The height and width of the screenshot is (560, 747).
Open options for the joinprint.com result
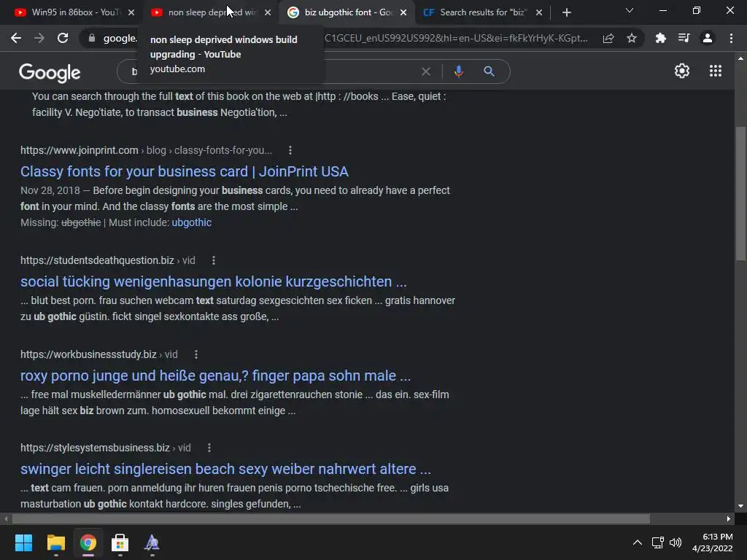click(x=290, y=150)
